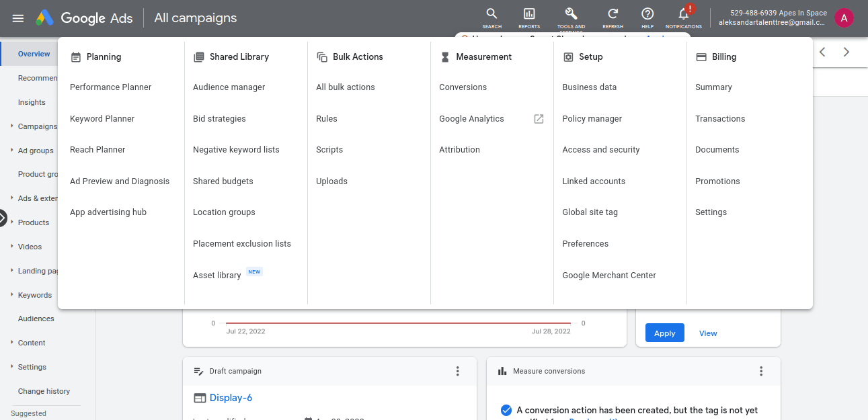Expand Campaigns in left navigation
The image size is (868, 420).
(x=12, y=126)
